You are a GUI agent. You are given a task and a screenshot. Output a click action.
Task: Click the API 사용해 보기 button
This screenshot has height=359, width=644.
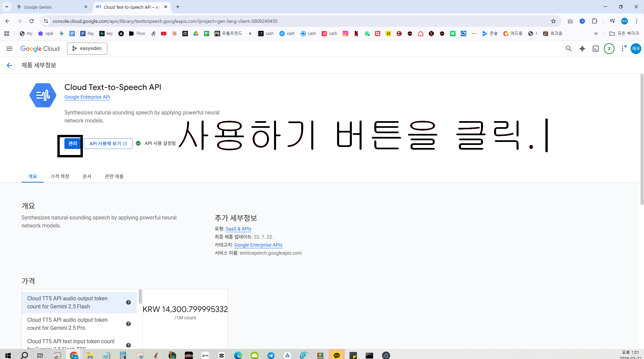click(108, 144)
